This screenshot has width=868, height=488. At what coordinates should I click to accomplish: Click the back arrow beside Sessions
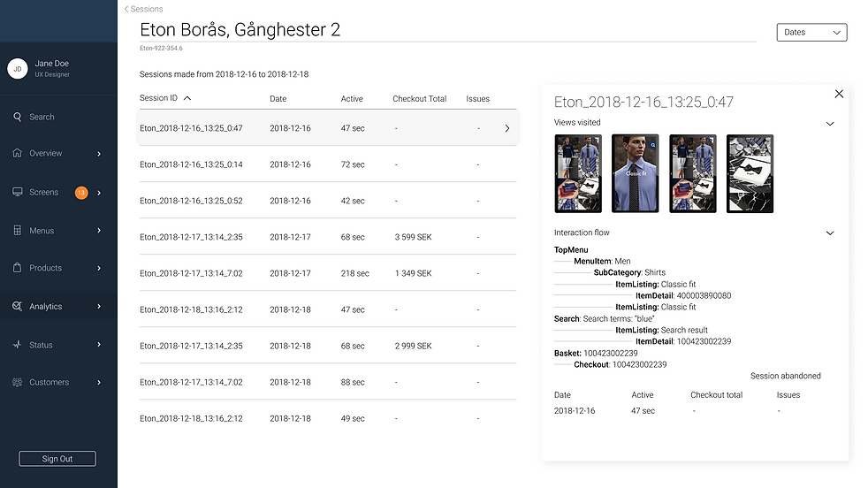point(126,9)
